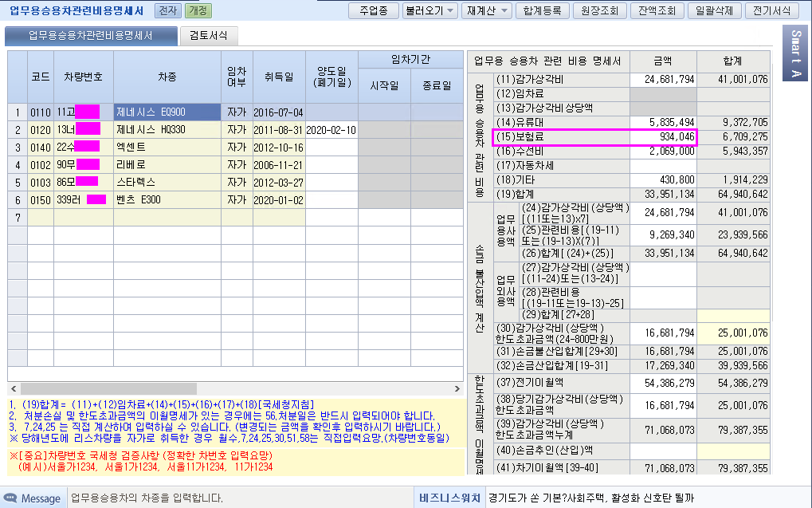
Task: Open the 비즈니스워치 news headline
Action: [x=590, y=498]
